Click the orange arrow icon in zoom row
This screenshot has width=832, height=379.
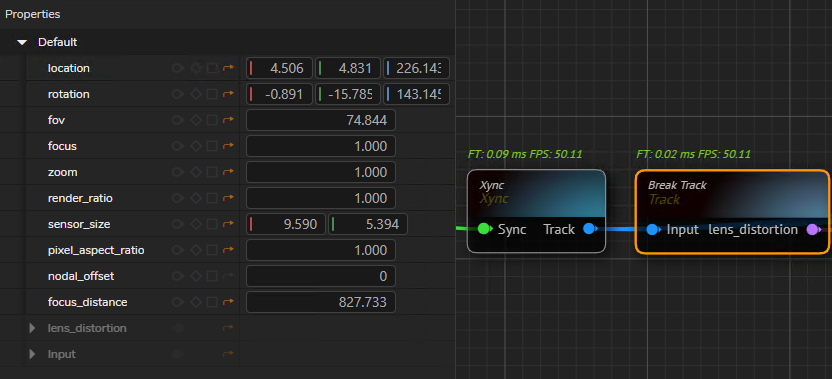(x=228, y=172)
